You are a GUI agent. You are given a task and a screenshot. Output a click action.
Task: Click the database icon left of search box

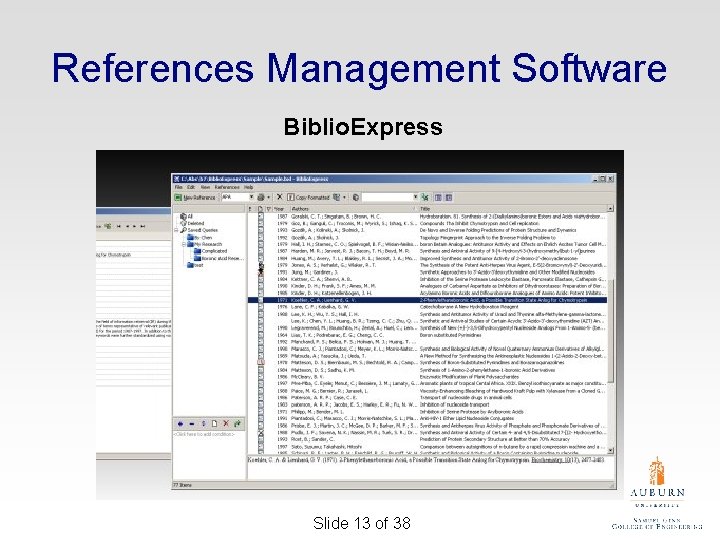pos(356,197)
